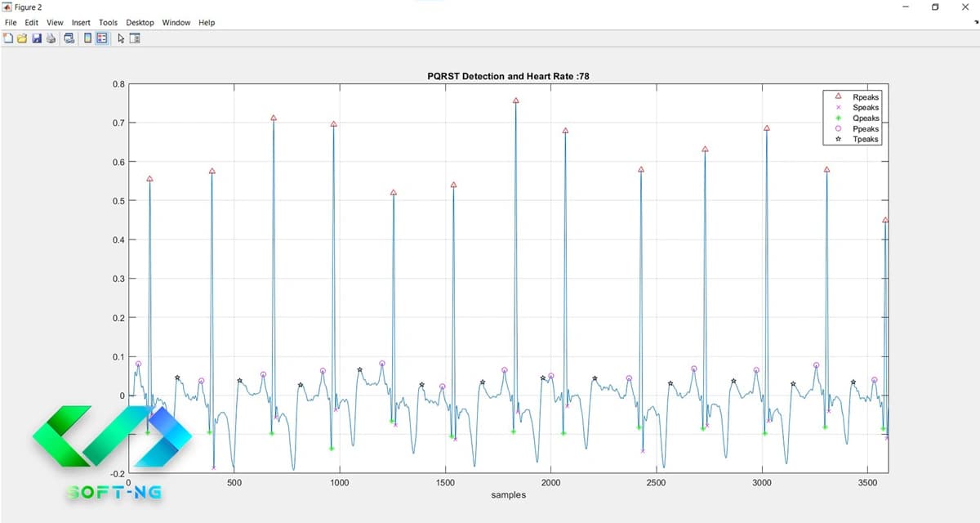Print the figure via printer icon
This screenshot has height=523, width=980.
click(x=51, y=38)
